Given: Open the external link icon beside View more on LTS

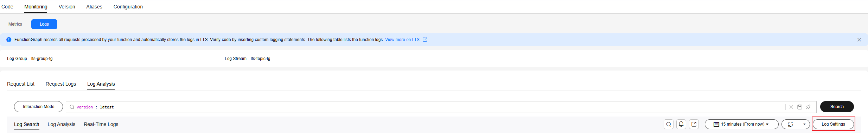Looking at the screenshot, I should (425, 40).
